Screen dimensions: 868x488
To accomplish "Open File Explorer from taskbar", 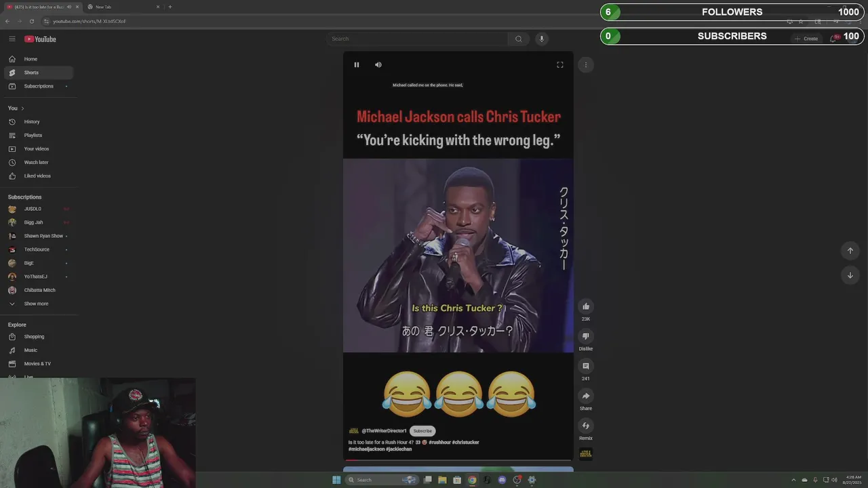I will tap(442, 480).
